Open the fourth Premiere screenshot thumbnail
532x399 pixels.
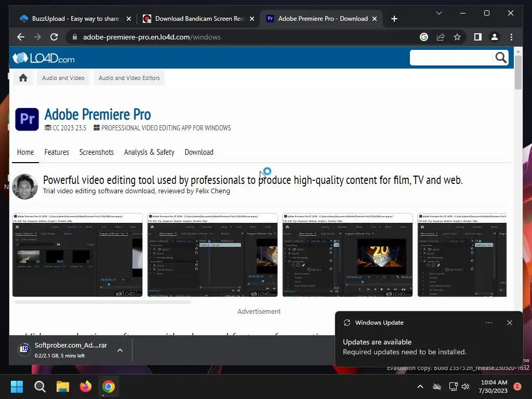[x=462, y=255]
